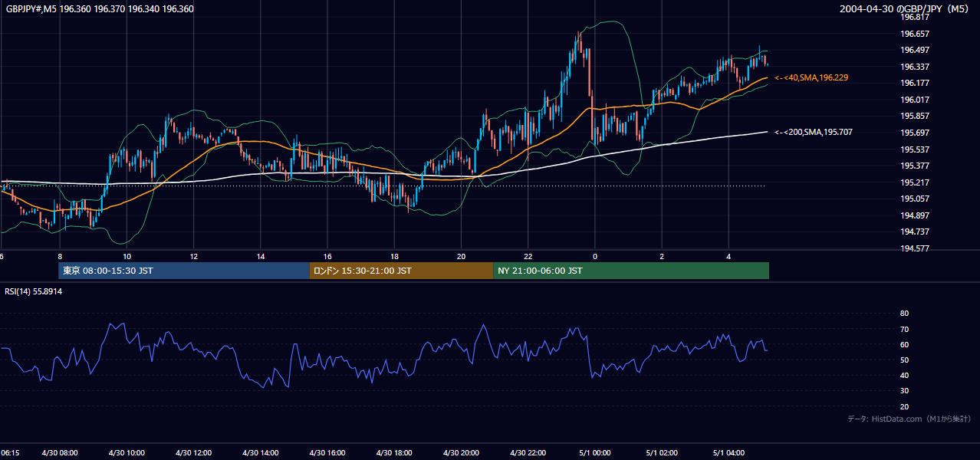Image resolution: width=980 pixels, height=460 pixels.
Task: Click price axis label 195.697
Action: click(x=916, y=133)
